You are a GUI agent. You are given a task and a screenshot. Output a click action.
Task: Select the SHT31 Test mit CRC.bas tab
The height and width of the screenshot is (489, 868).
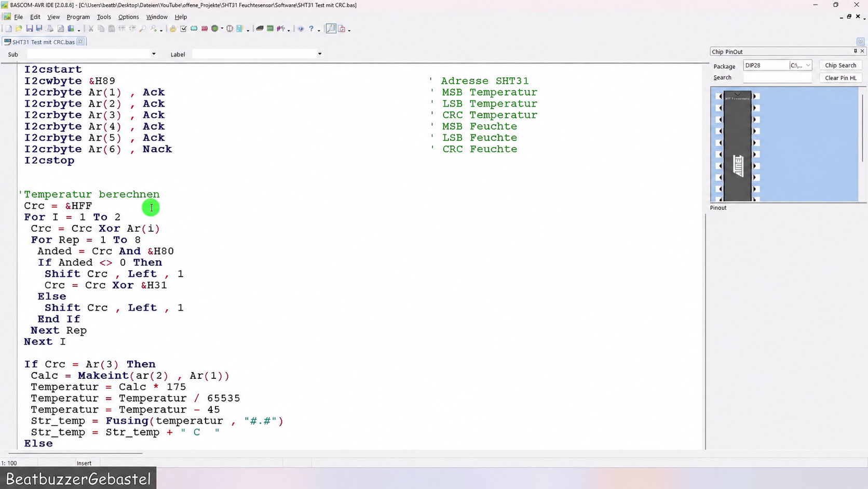(x=44, y=42)
